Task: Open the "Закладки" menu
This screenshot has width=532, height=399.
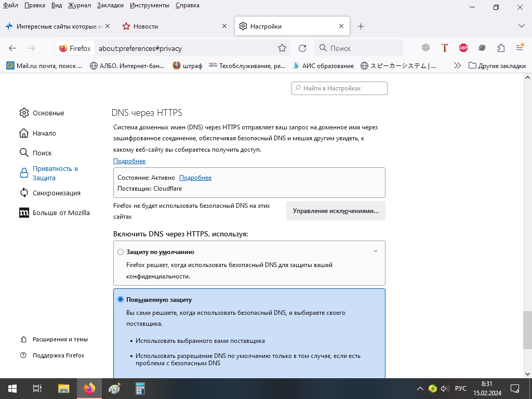Action: 110,5
